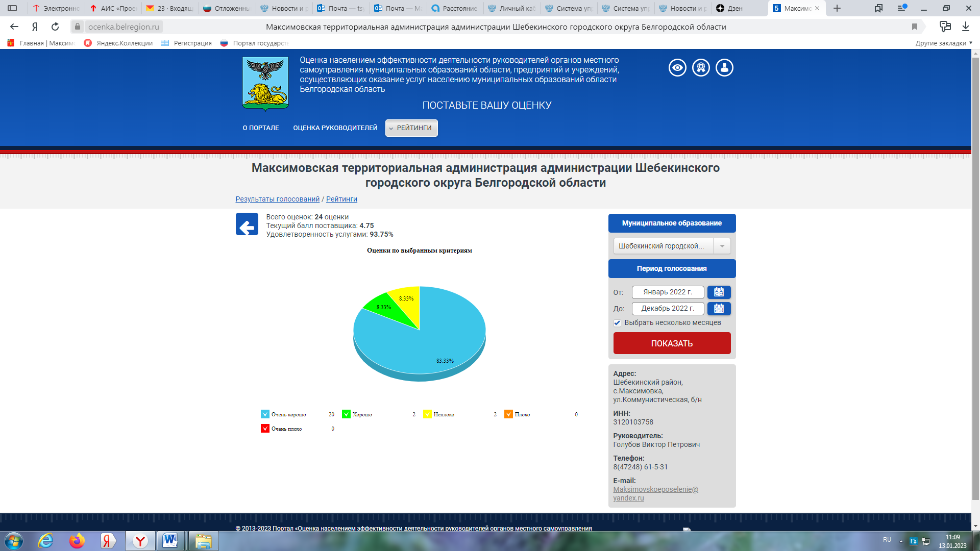Open the Windows Start button
980x551 pixels.
(x=14, y=541)
